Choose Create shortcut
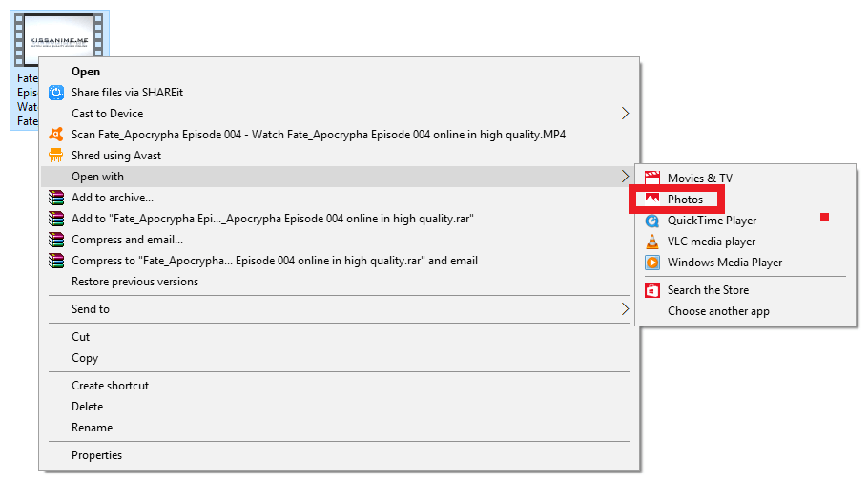 click(110, 386)
